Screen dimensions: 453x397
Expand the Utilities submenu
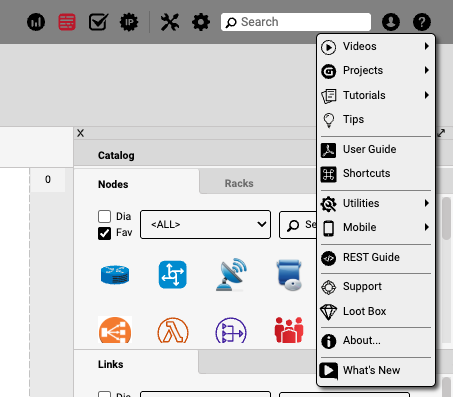(x=376, y=203)
